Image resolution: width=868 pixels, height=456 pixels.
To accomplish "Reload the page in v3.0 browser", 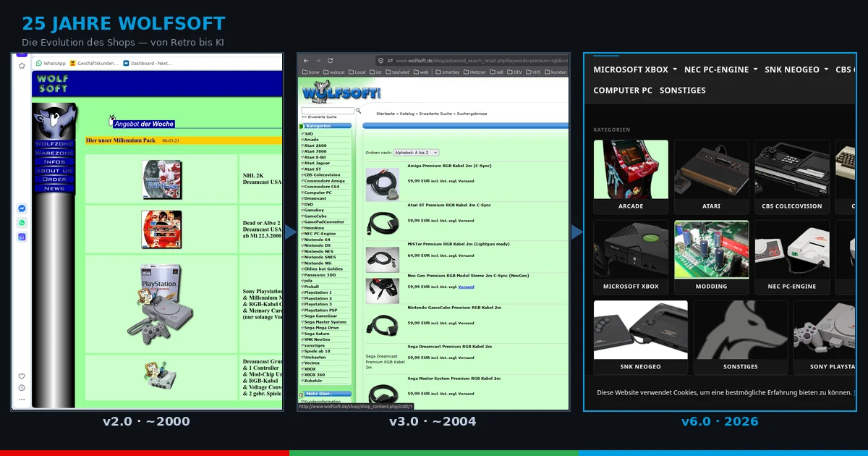I will 330,61.
